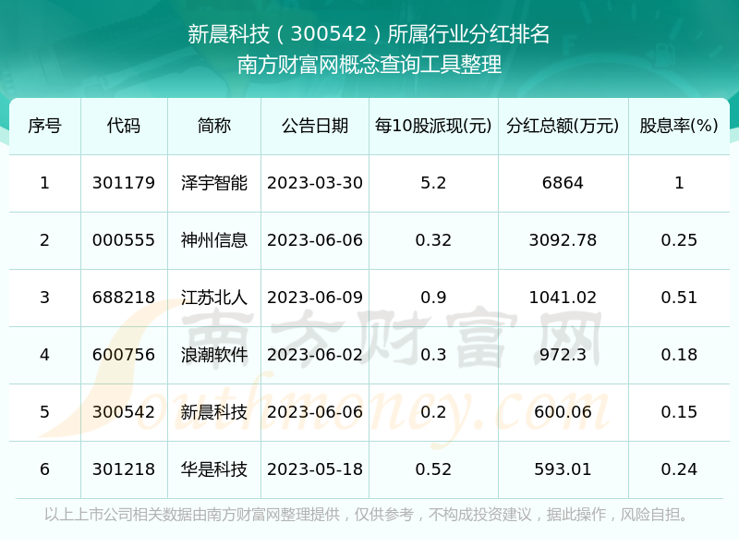The image size is (739, 560).
Task: Click the dividend total 1041.02
Action: point(563,298)
